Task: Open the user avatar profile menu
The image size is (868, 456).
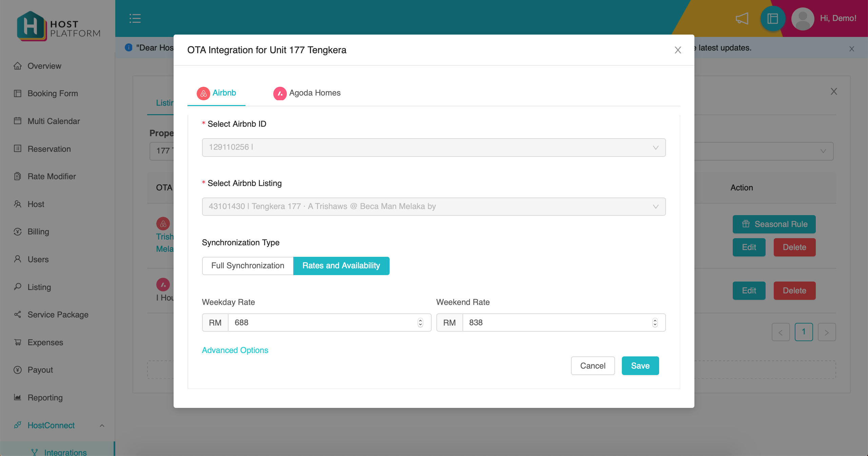Action: click(803, 18)
